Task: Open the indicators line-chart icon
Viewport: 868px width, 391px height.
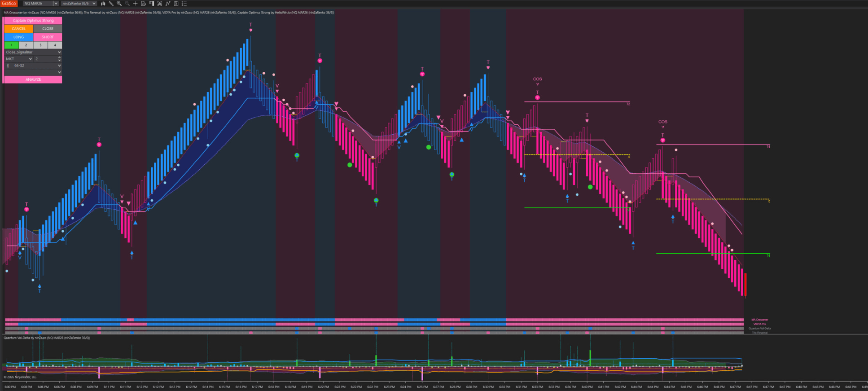Action: [x=168, y=4]
